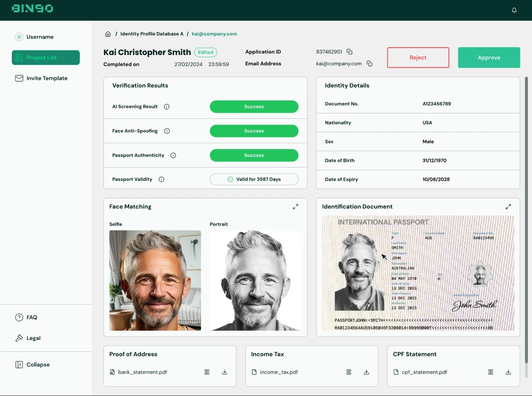Open the Legal page
The image size is (532, 396).
28,338
